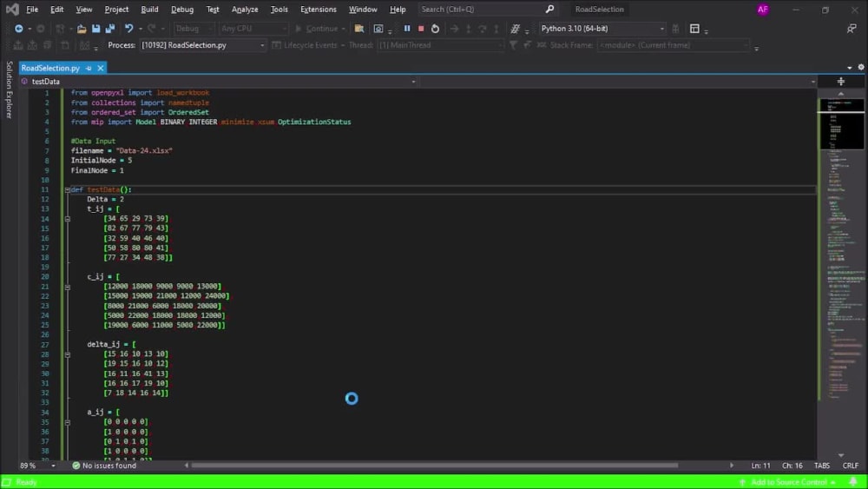Restart the debugging session
Screen dimensions: 868x489
point(435,29)
